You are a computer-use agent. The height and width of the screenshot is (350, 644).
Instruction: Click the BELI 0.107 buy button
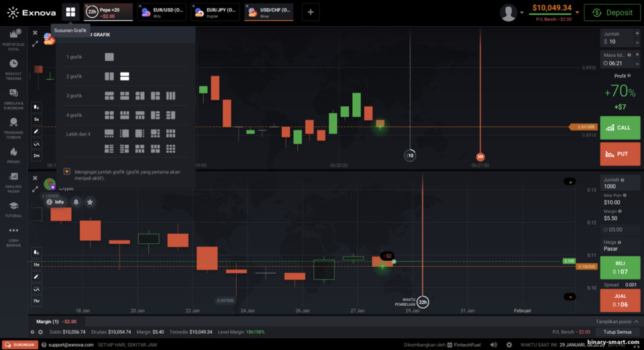click(x=620, y=268)
